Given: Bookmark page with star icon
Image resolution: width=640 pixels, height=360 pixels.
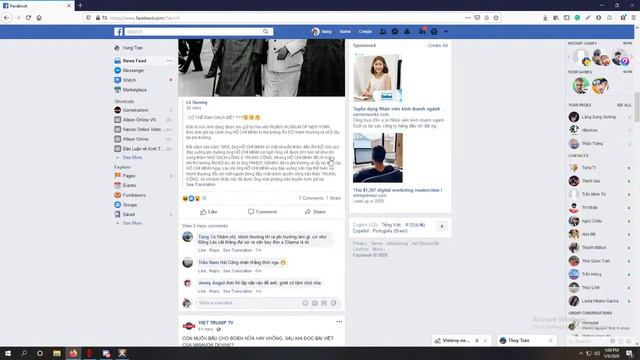Looking at the screenshot, I should [496, 18].
